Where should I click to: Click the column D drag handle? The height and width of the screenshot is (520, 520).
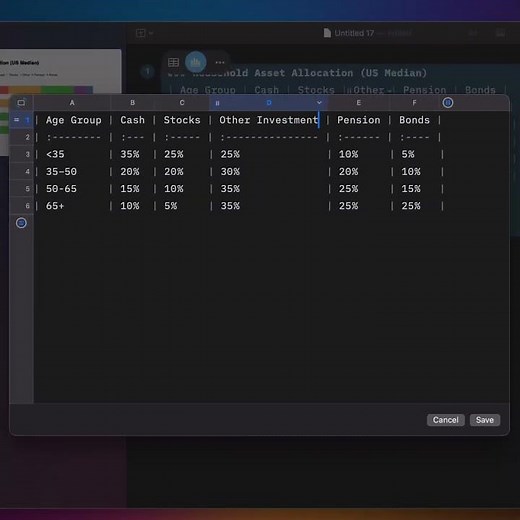tap(217, 103)
